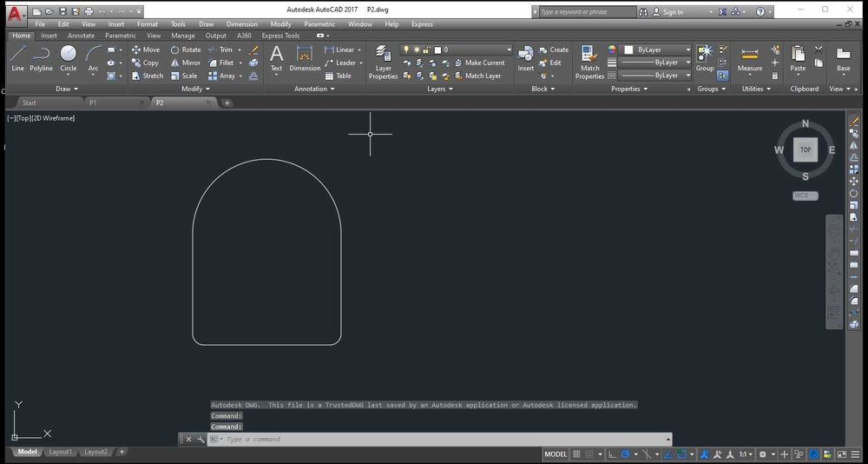Select the Text annotation tool
868x464 pixels.
(x=276, y=59)
